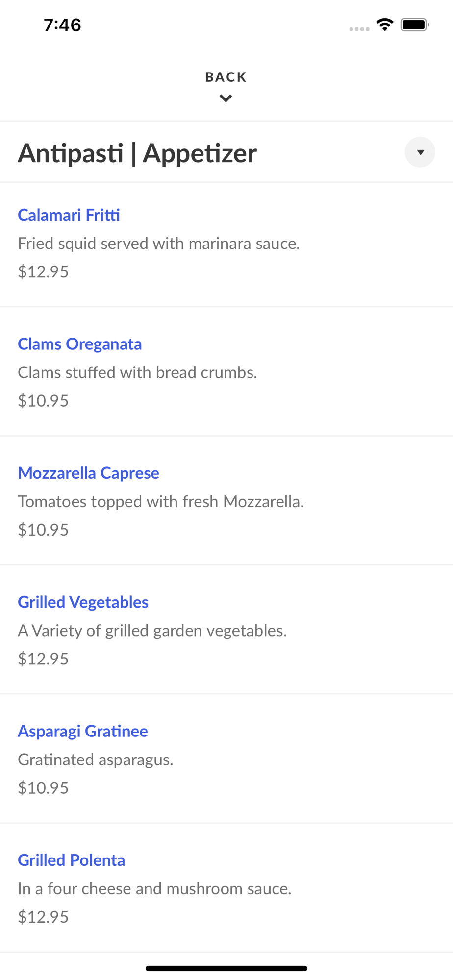Tap the Grilled Polenta dish

[72, 860]
